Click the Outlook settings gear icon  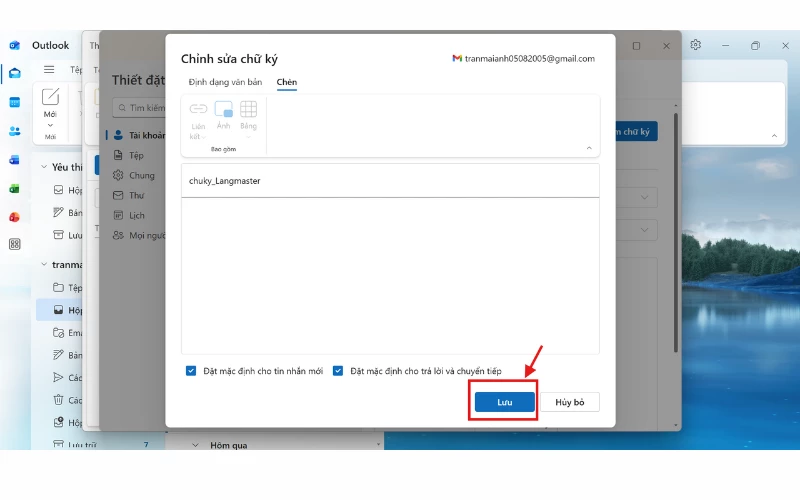tap(696, 45)
